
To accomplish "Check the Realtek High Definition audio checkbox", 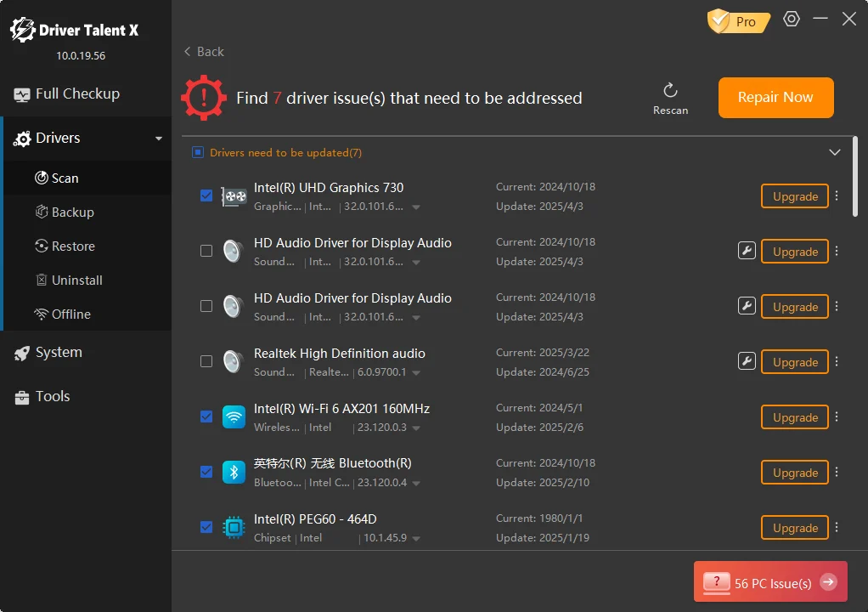I will [206, 361].
